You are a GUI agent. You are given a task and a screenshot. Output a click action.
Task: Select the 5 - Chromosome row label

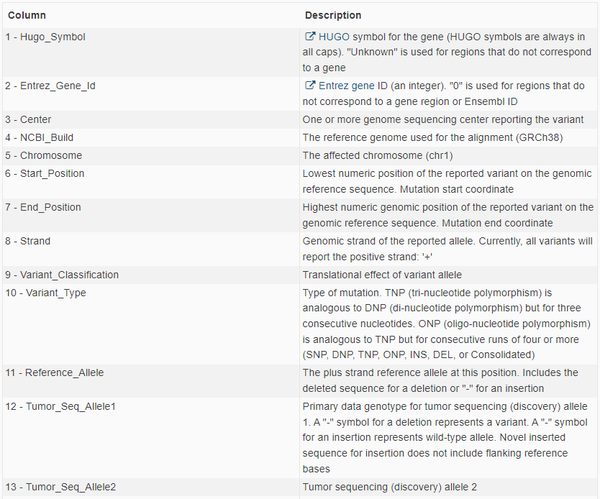click(46, 155)
